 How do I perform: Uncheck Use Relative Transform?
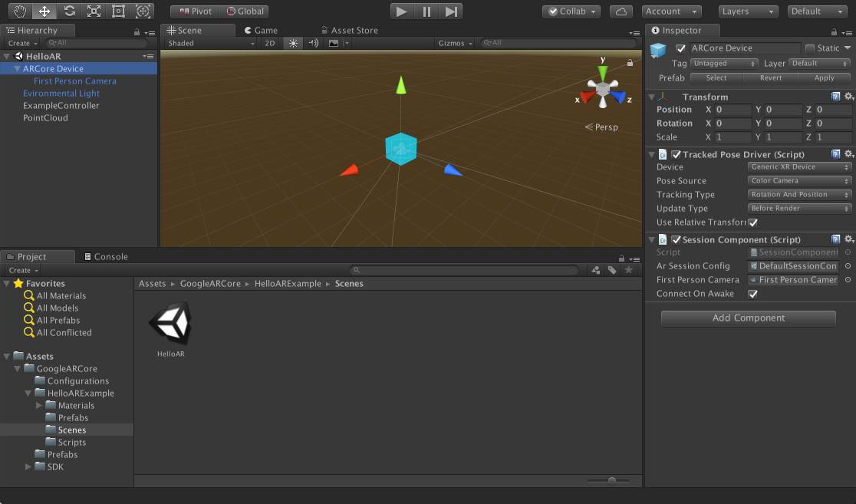[x=753, y=222]
